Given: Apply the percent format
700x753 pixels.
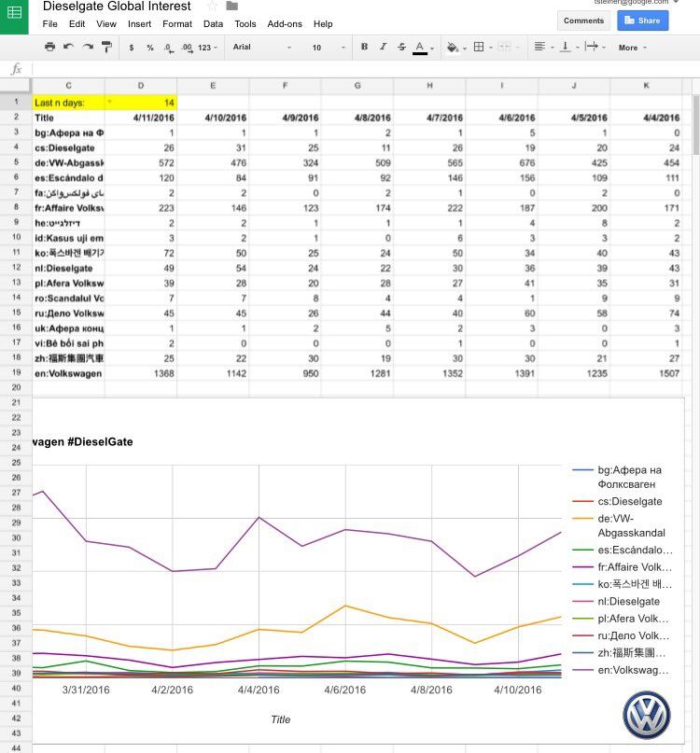Looking at the screenshot, I should pos(149,48).
